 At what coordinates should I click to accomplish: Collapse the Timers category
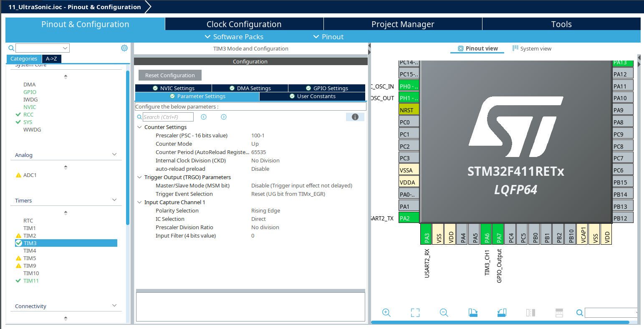114,200
